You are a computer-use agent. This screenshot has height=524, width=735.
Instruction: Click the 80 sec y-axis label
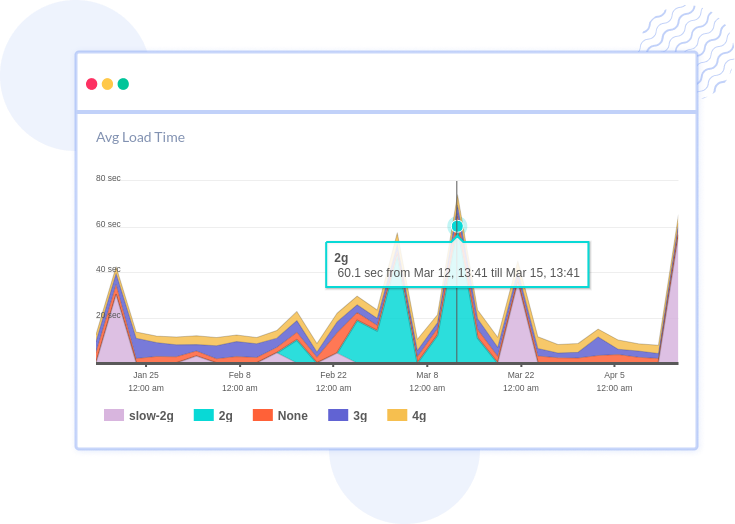108,178
